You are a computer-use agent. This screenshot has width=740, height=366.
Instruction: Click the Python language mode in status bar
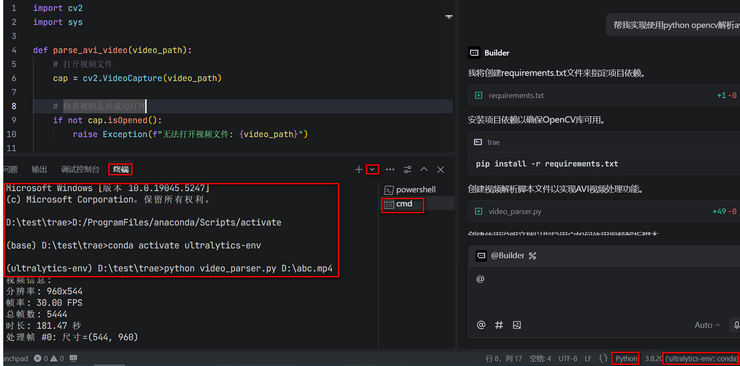626,358
